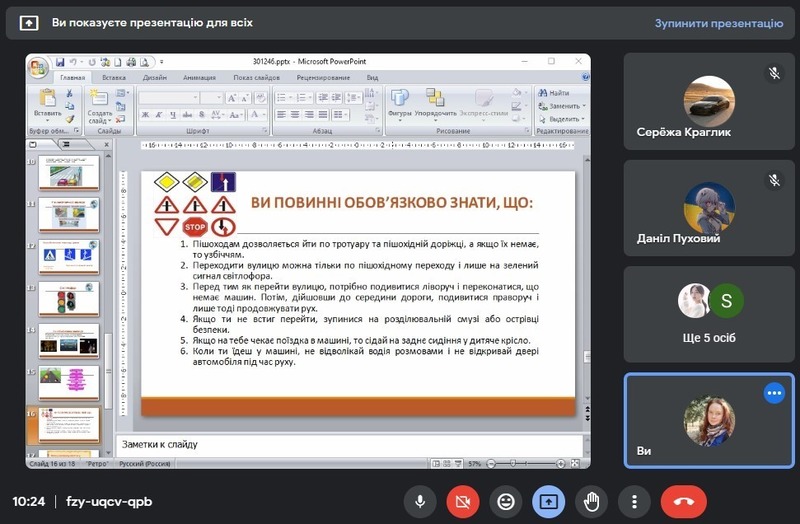Image resolution: width=800 pixels, height=524 pixels.
Task: Mute microphone in Meet control bar
Action: [x=420, y=501]
